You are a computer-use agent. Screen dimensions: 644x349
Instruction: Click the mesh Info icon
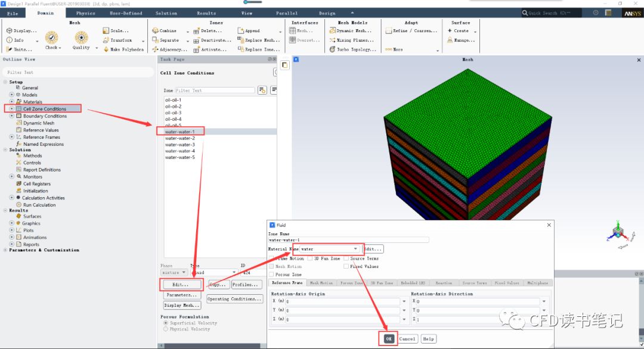[x=10, y=40]
